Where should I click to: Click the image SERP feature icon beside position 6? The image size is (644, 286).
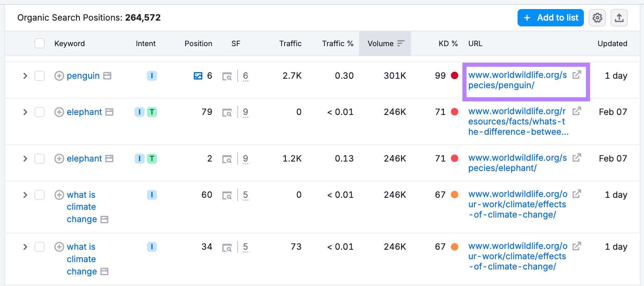pos(198,76)
